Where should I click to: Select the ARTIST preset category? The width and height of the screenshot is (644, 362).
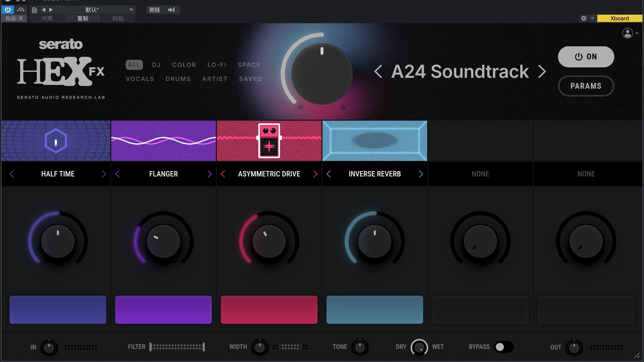click(215, 79)
